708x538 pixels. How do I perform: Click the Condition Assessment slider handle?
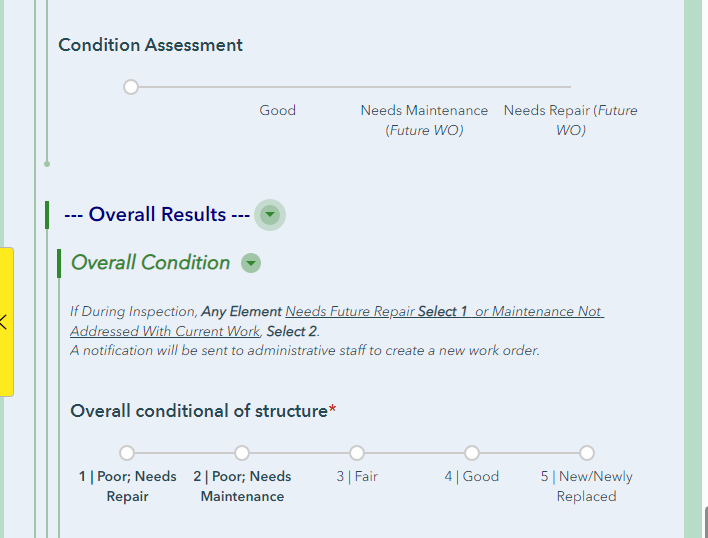(x=131, y=87)
